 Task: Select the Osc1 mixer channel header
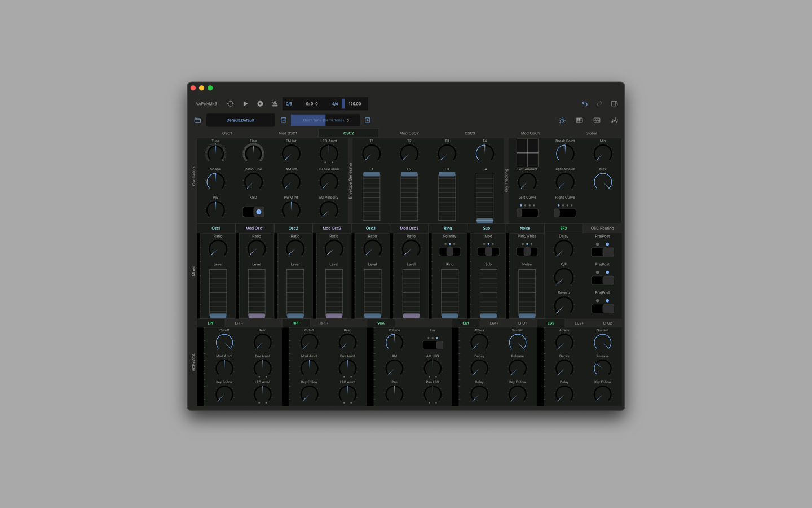[216, 228]
